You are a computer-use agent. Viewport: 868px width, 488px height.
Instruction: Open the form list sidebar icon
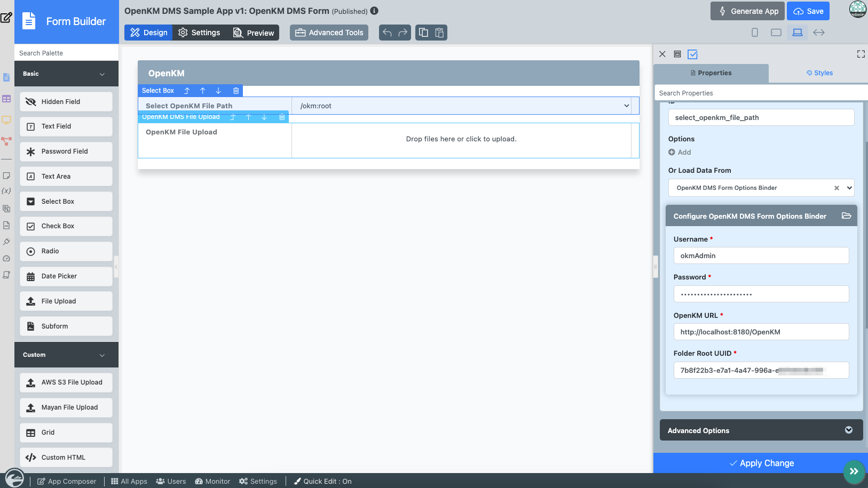point(6,77)
